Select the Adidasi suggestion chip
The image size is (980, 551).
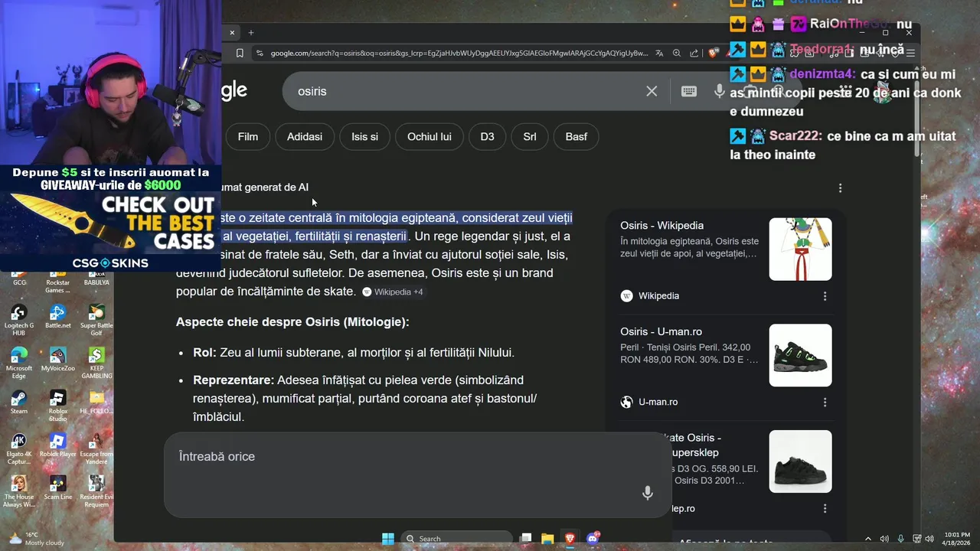pos(305,136)
